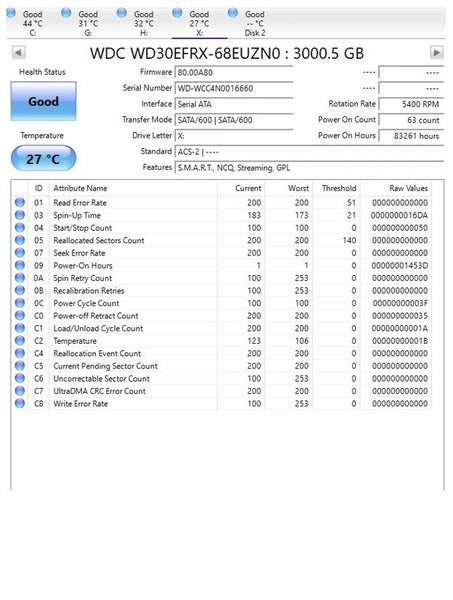The width and height of the screenshot is (453, 600).
Task: Select the Power-On Hours attribute name
Action: coord(83,266)
